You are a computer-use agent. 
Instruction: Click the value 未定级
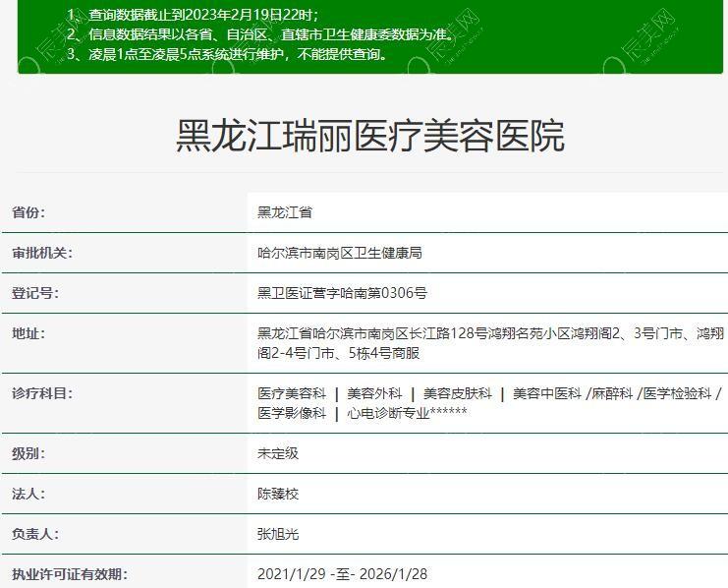coord(278,453)
